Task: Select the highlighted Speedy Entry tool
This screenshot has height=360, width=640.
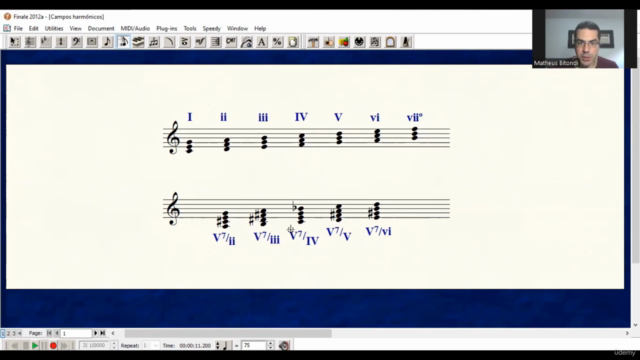Action: tap(123, 42)
